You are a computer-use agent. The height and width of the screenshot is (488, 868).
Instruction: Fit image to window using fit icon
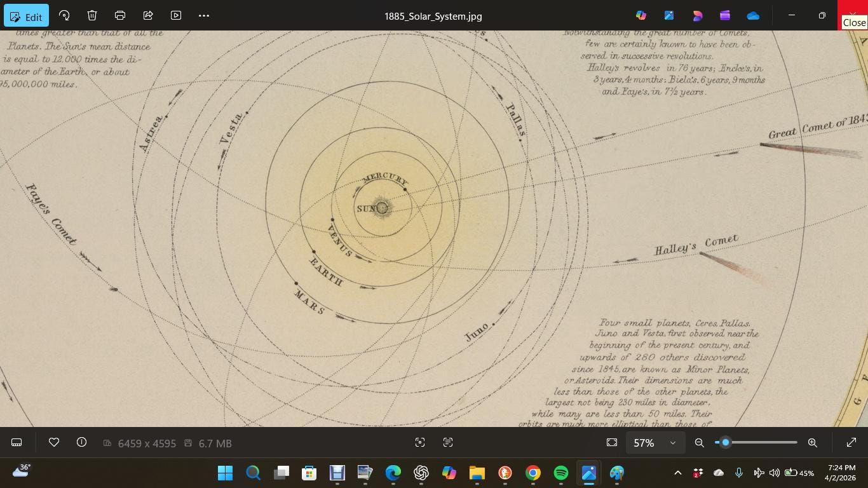tap(612, 442)
